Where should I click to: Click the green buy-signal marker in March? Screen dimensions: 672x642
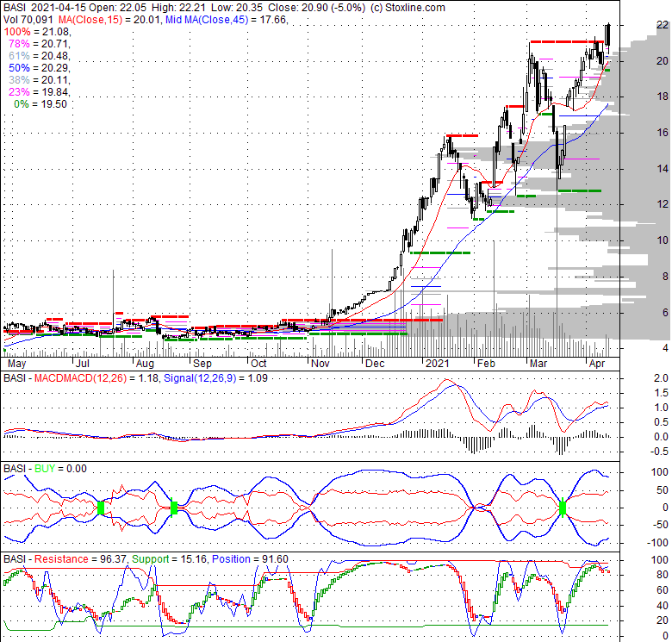[563, 508]
